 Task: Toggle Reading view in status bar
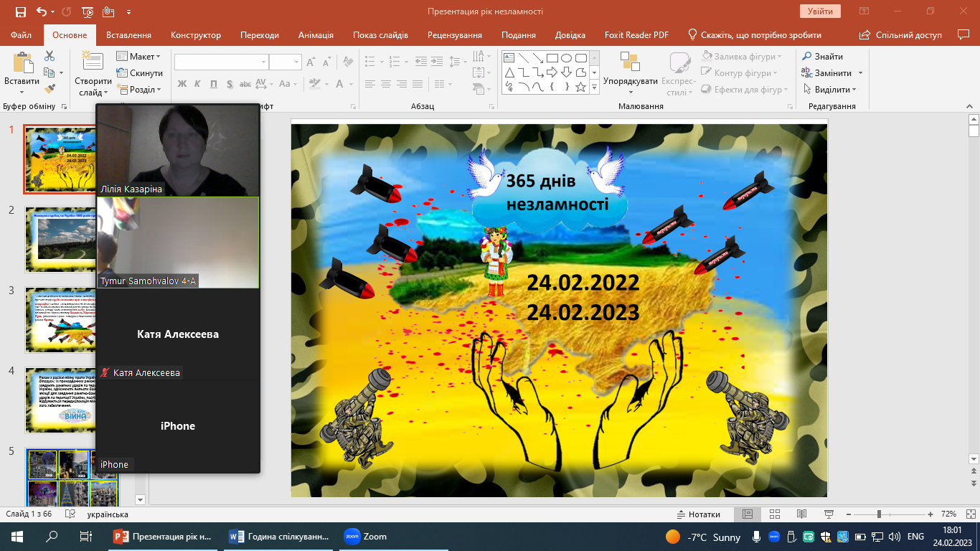(x=802, y=514)
